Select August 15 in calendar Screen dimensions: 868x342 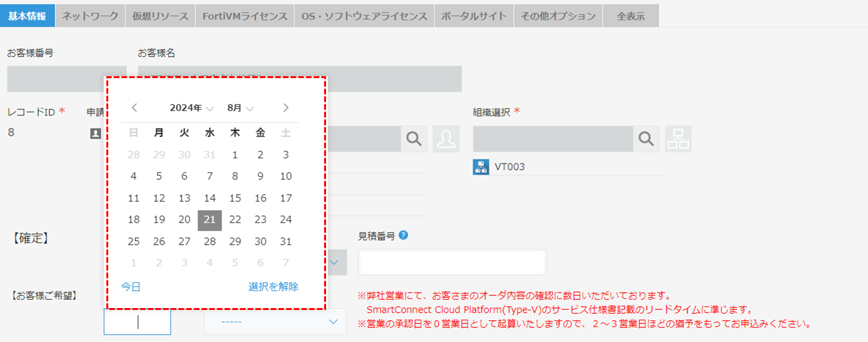click(235, 198)
